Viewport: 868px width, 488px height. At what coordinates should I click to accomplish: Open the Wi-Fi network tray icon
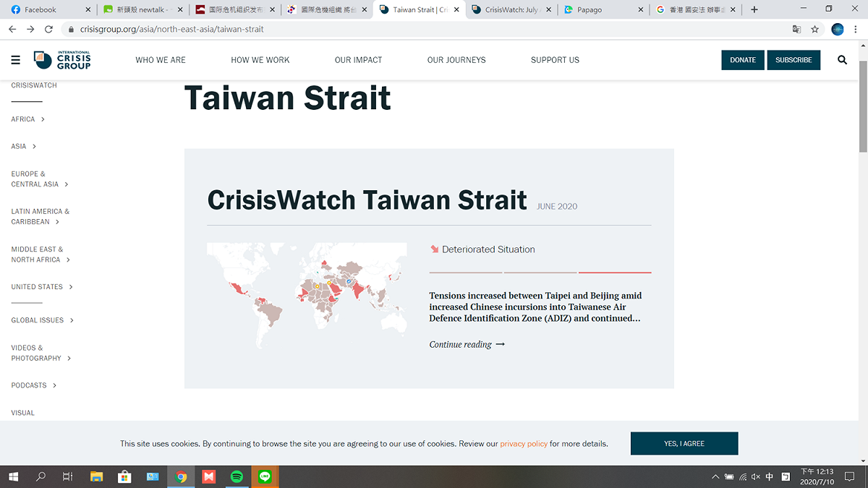pos(742,476)
